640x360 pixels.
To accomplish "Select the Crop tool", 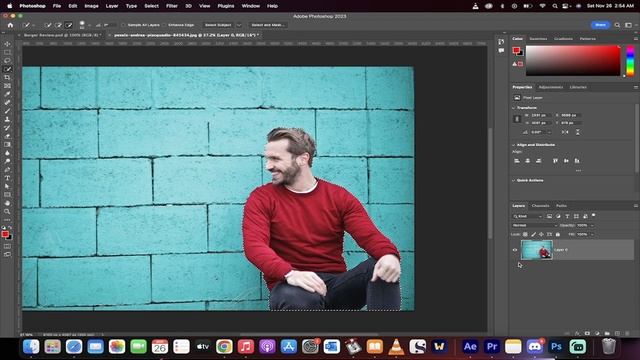I will pos(7,77).
